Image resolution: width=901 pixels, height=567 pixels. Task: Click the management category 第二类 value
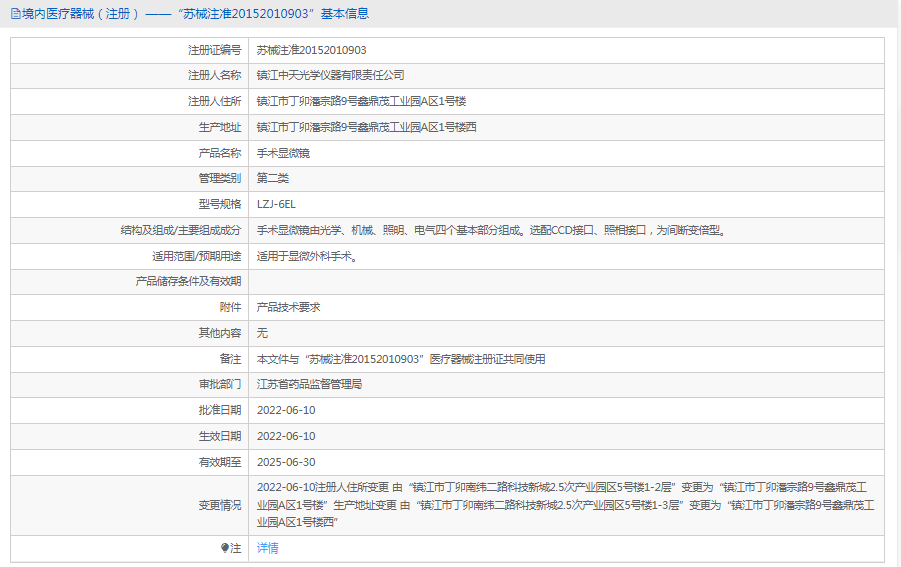tap(273, 178)
